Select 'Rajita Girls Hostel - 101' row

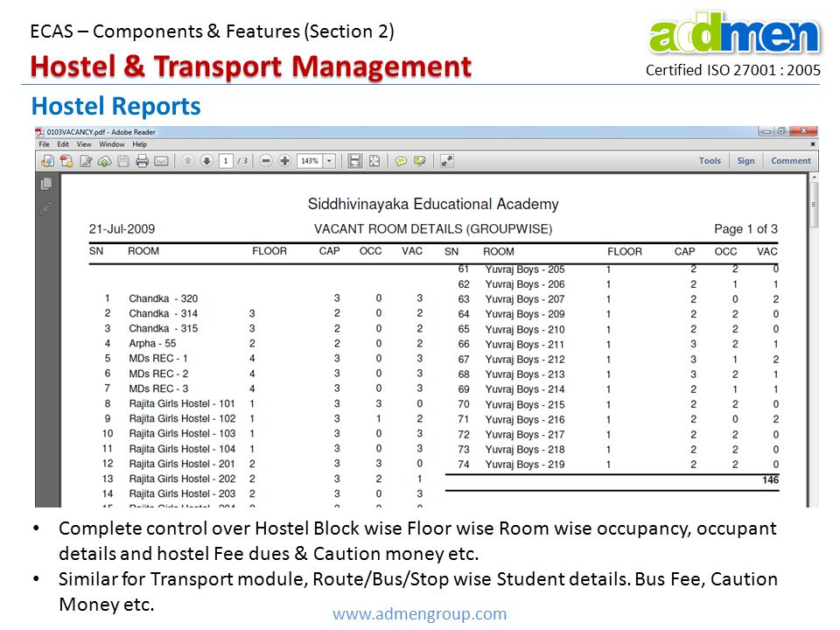tap(264, 403)
